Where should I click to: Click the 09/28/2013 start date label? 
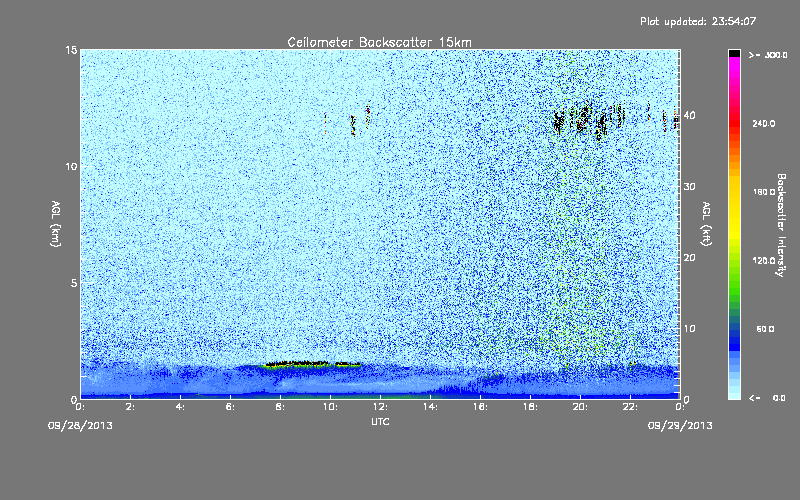tap(80, 426)
